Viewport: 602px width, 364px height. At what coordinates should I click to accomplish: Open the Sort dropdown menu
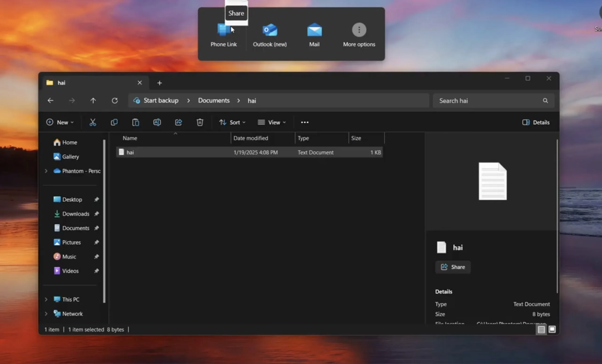232,122
